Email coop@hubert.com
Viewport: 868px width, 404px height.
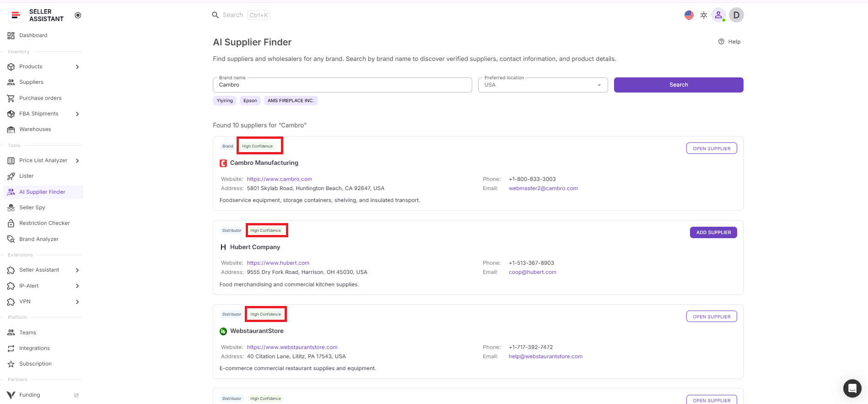coord(533,272)
